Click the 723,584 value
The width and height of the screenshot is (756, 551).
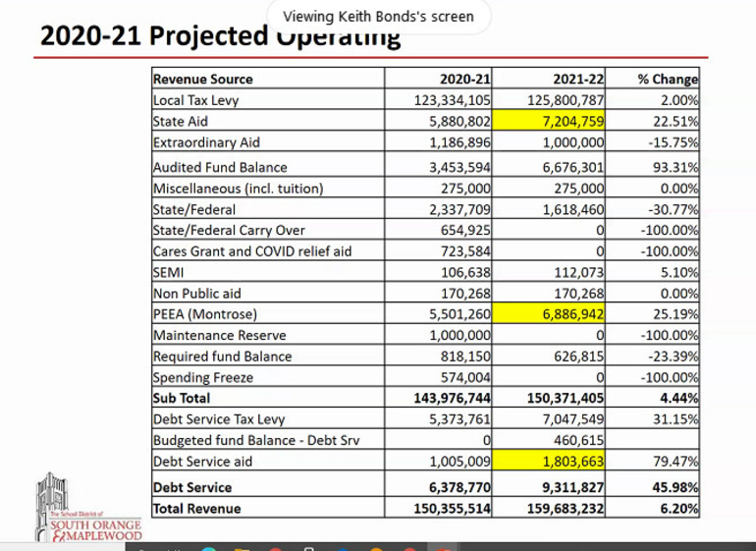(x=465, y=251)
